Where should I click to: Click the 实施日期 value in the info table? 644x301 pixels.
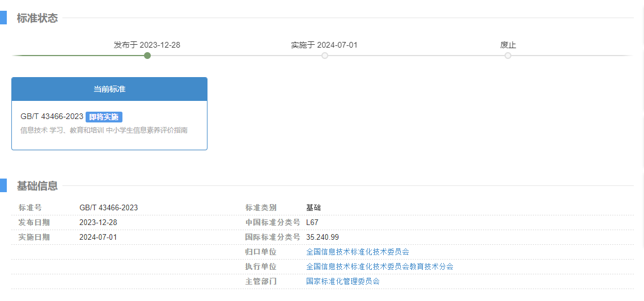[x=98, y=237]
